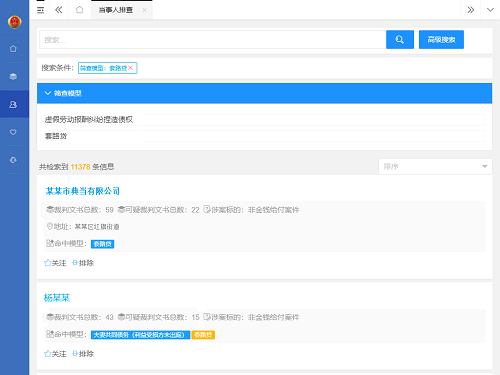Open 高级搜索 advanced search

pos(441,40)
